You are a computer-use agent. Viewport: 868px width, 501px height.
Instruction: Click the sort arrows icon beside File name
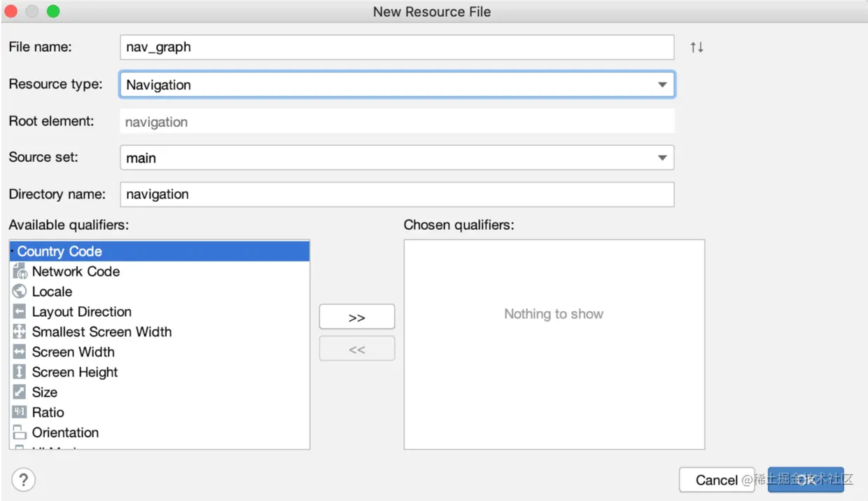coord(696,48)
